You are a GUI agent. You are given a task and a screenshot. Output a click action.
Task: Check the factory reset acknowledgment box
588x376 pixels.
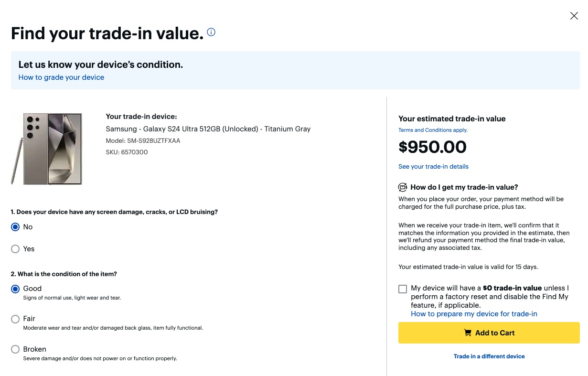tap(403, 289)
